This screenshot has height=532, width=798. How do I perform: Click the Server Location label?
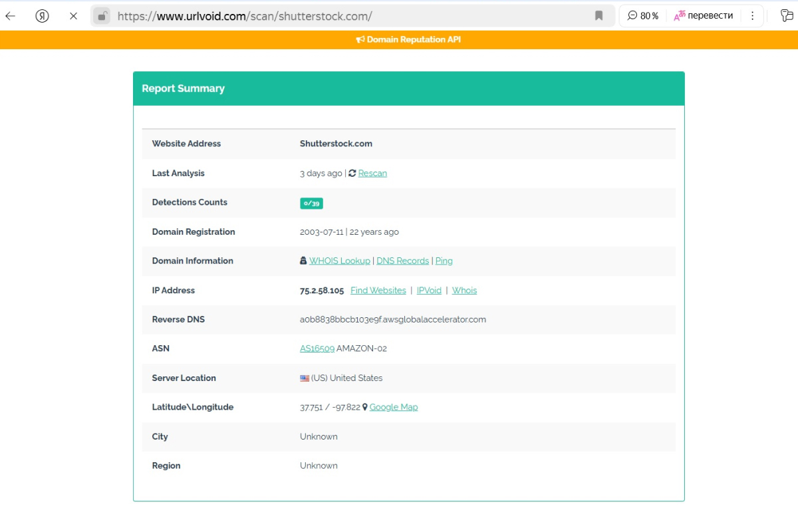pos(184,378)
